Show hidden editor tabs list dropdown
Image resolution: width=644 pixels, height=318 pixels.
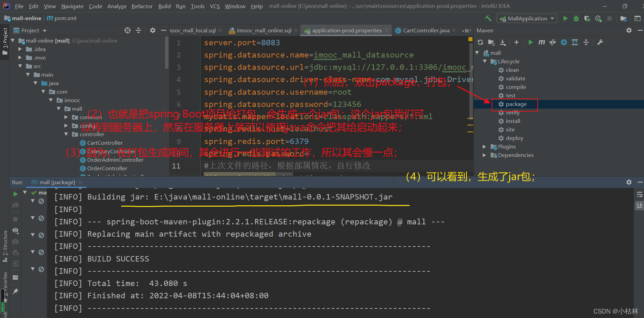(x=466, y=31)
